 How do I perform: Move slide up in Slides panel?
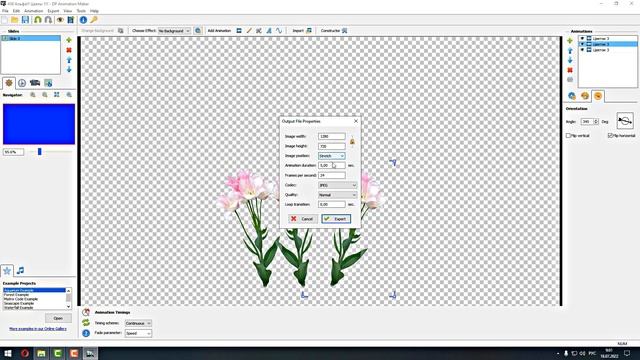tap(69, 60)
